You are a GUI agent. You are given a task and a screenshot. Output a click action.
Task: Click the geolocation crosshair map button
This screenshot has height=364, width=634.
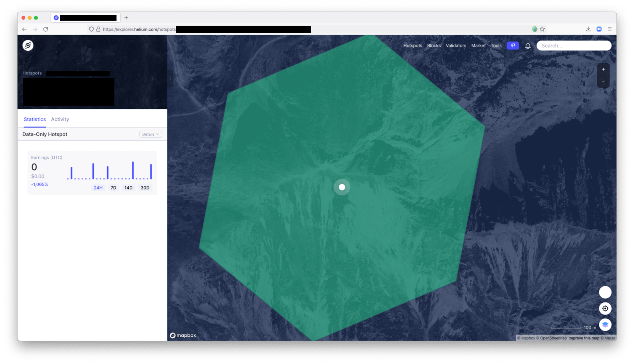click(605, 308)
